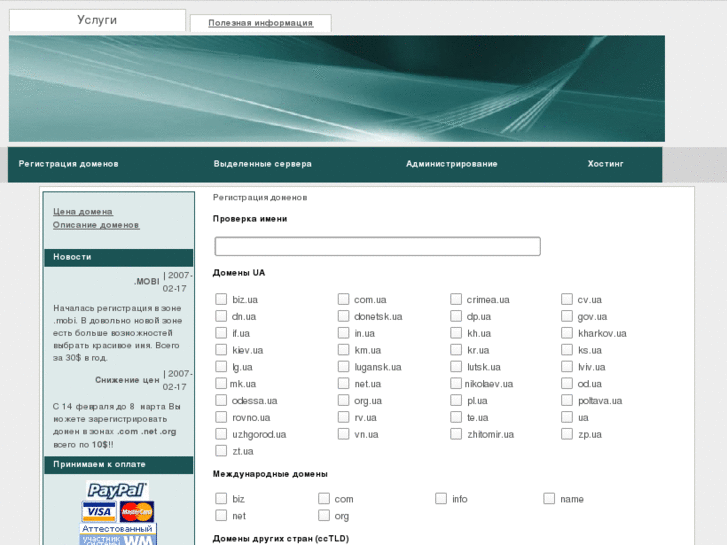
Task: Tick the rv.ua checkbox
Action: click(343, 417)
